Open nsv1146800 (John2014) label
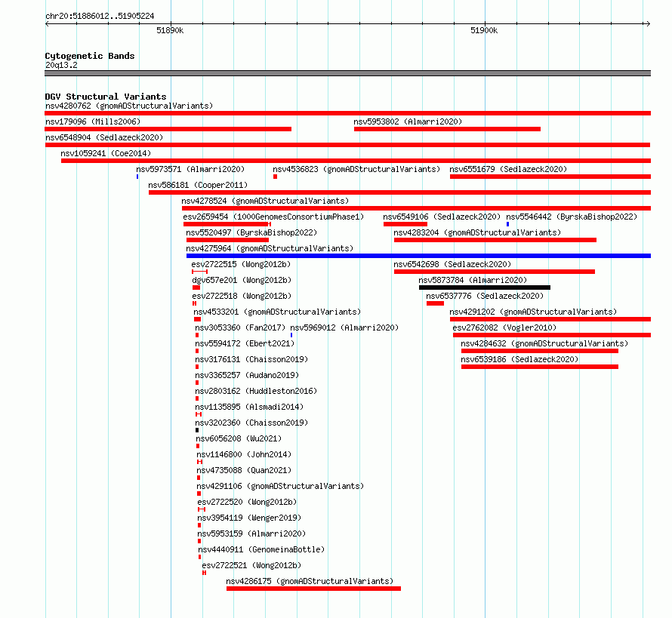 point(244,454)
